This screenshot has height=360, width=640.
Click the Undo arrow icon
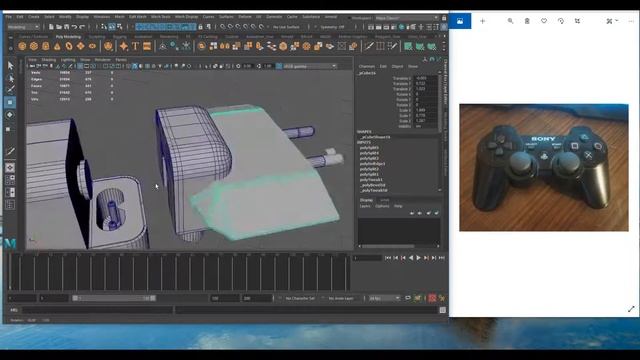[74, 27]
